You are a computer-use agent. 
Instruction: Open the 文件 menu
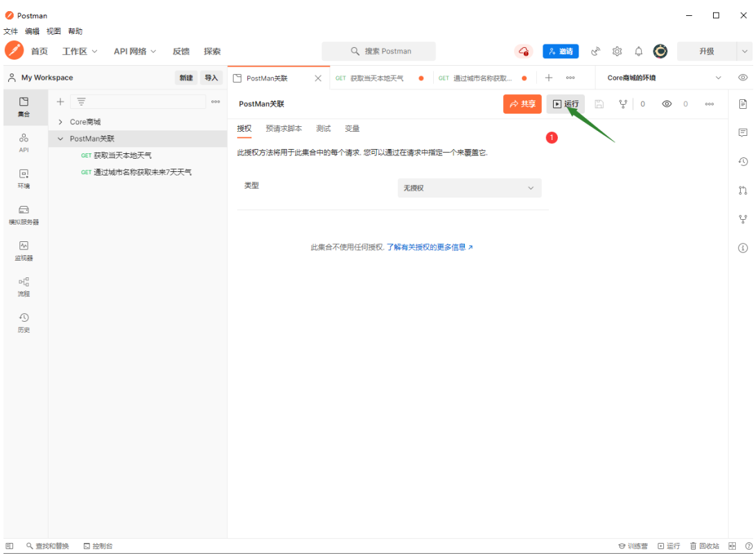10,31
